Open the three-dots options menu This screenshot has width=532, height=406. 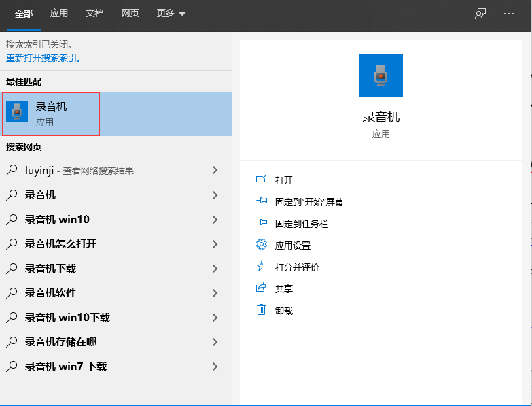coord(509,14)
